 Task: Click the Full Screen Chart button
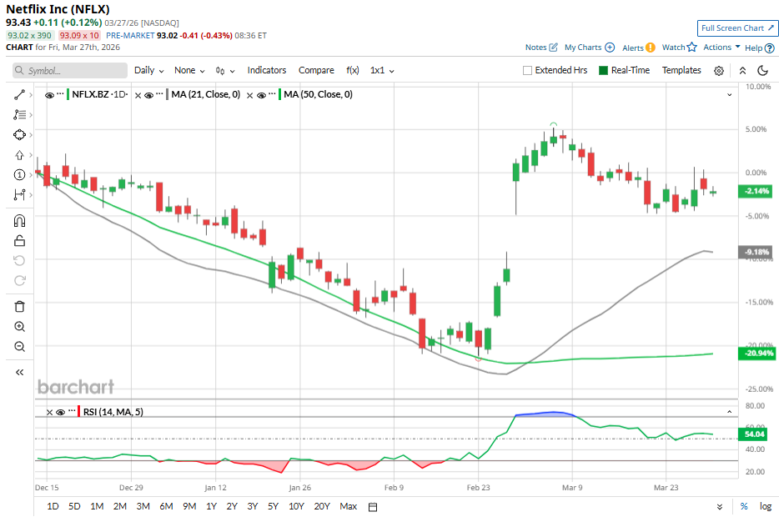[737, 28]
